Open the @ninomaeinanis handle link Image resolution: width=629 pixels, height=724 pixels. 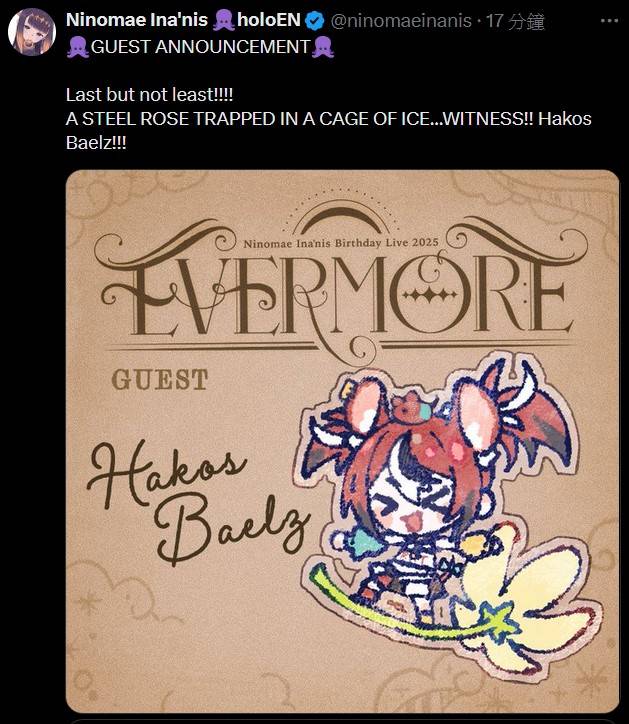point(401,21)
